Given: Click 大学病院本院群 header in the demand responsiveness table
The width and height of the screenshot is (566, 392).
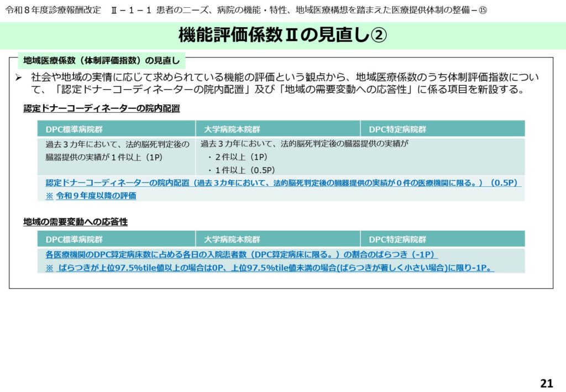Looking at the screenshot, I should coord(232,239).
